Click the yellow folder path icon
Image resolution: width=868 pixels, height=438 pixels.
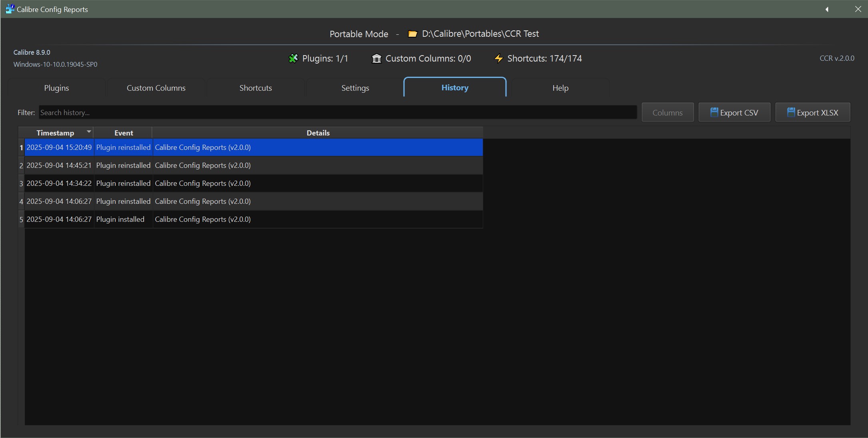pyautogui.click(x=412, y=34)
